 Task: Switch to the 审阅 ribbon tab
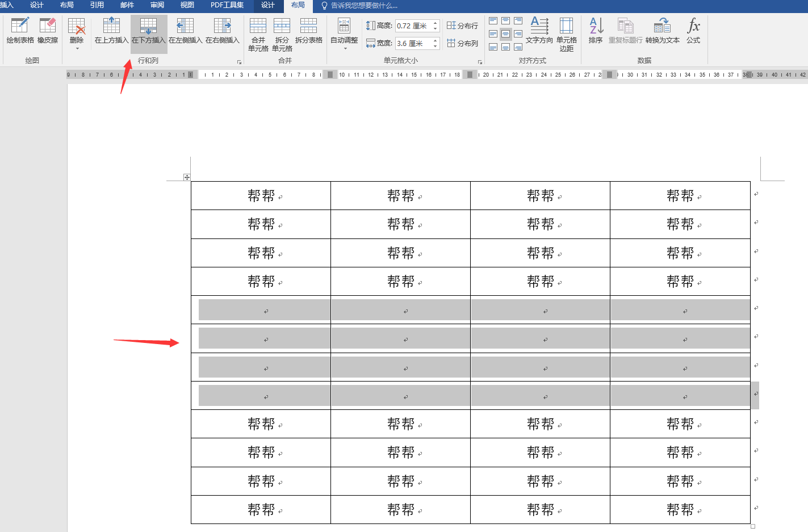[x=157, y=5]
